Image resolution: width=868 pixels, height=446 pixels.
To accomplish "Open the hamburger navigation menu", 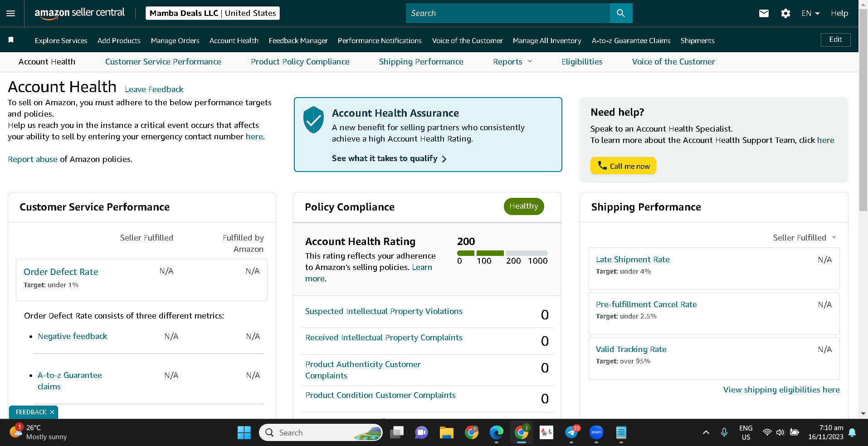I will (10, 14).
